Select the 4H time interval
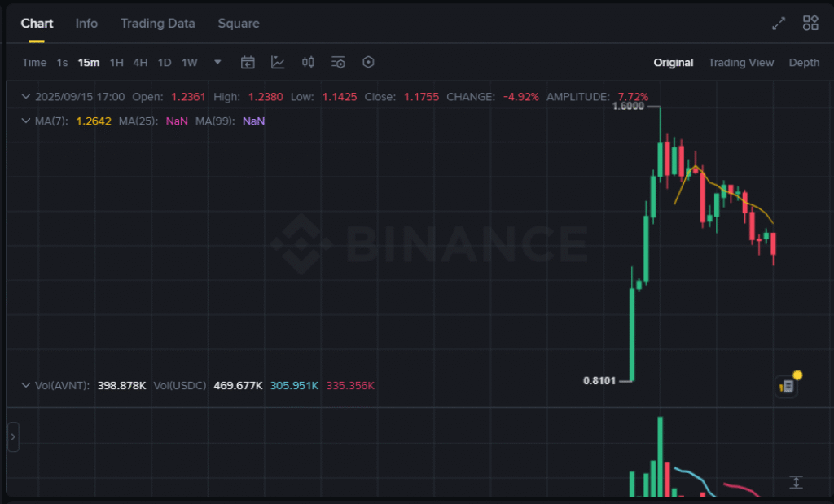This screenshot has width=834, height=504. tap(141, 63)
